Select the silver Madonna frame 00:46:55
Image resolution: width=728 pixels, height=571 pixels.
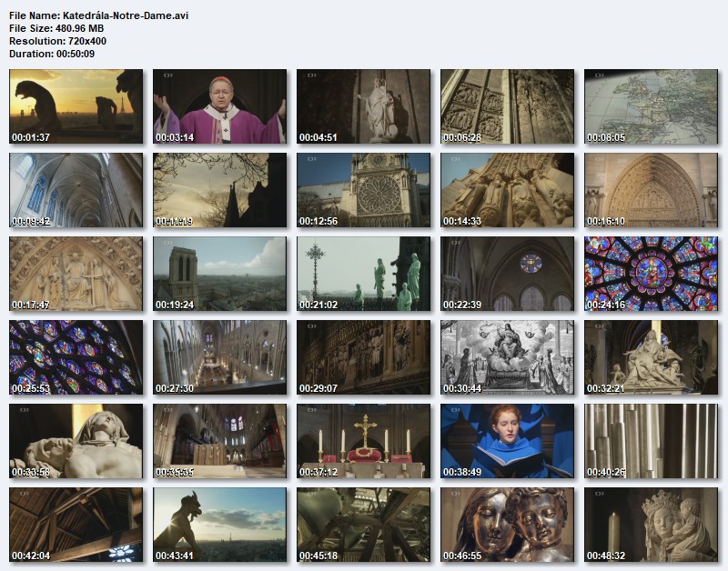pyautogui.click(x=508, y=525)
